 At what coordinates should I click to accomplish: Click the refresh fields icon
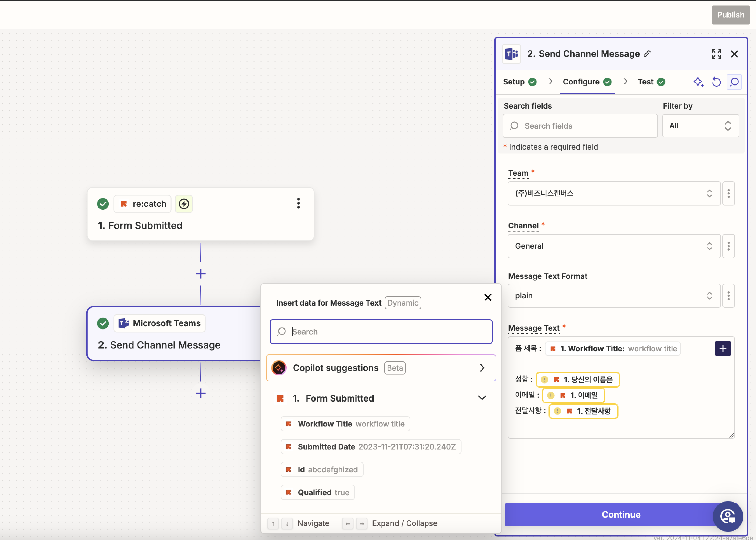(x=716, y=82)
